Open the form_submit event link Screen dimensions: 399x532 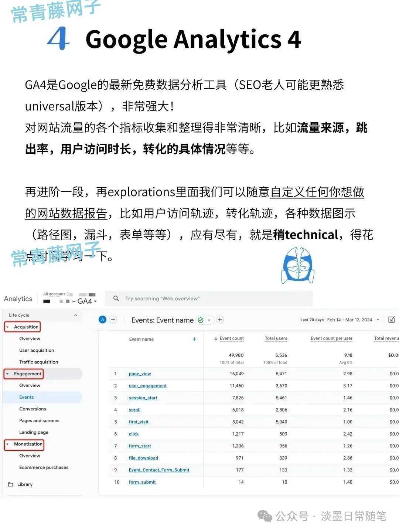click(142, 482)
